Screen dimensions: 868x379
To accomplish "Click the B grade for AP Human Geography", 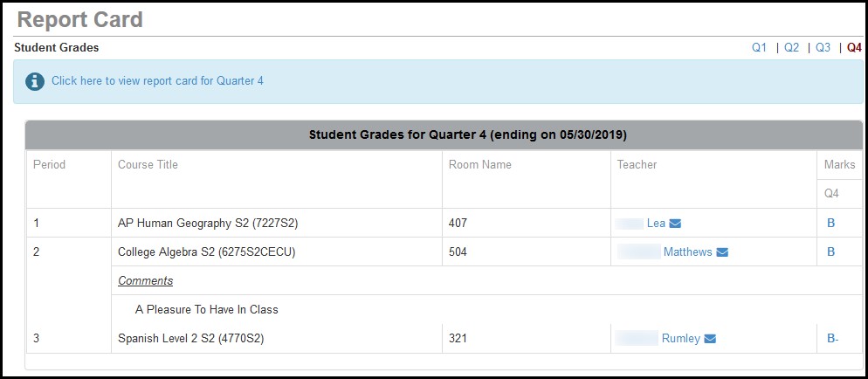I will click(831, 224).
